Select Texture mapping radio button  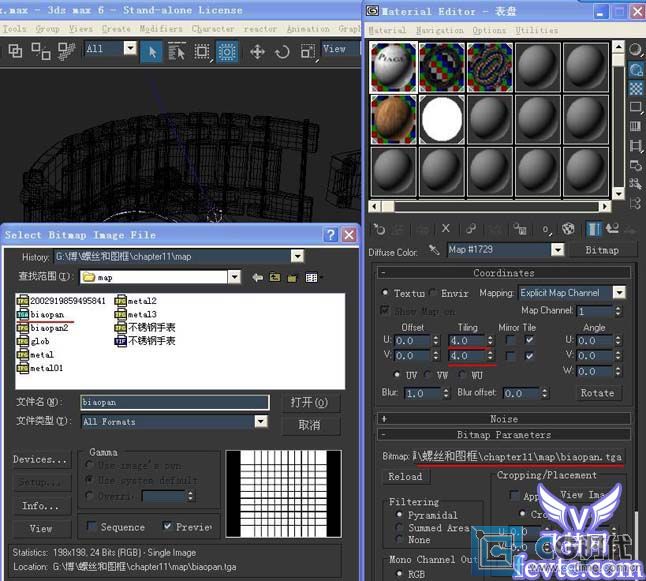385,293
